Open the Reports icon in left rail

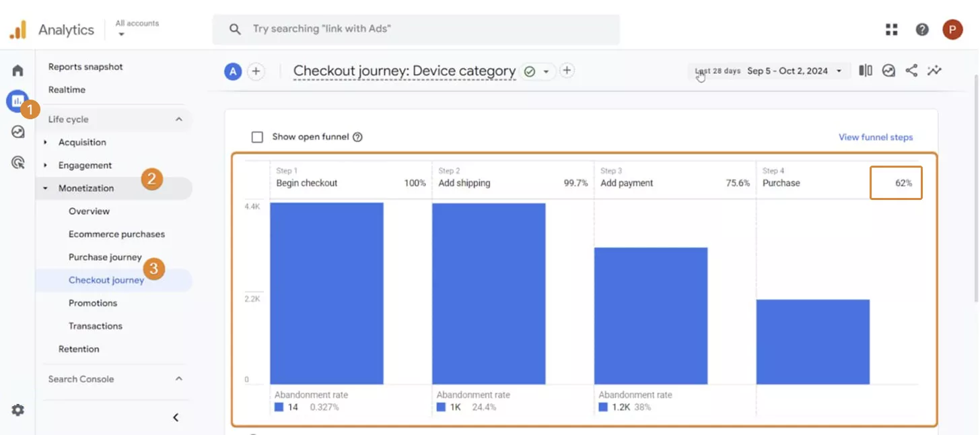point(17,101)
